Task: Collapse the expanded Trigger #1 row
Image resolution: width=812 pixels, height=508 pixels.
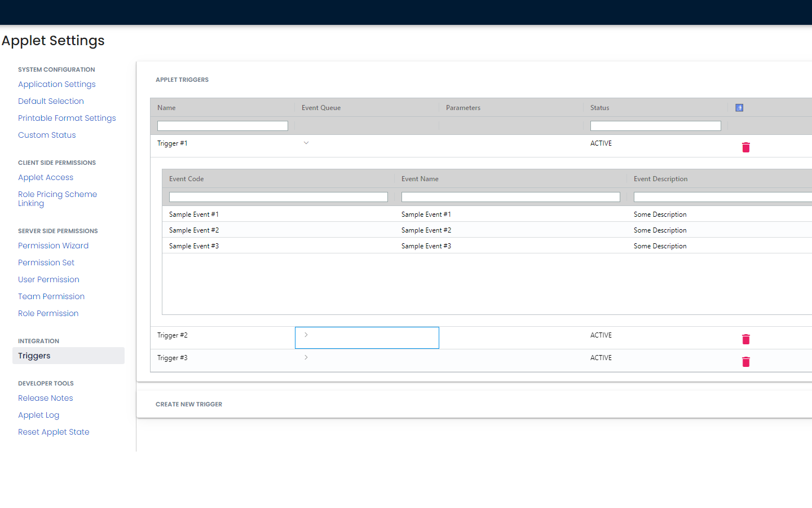Action: [x=306, y=143]
